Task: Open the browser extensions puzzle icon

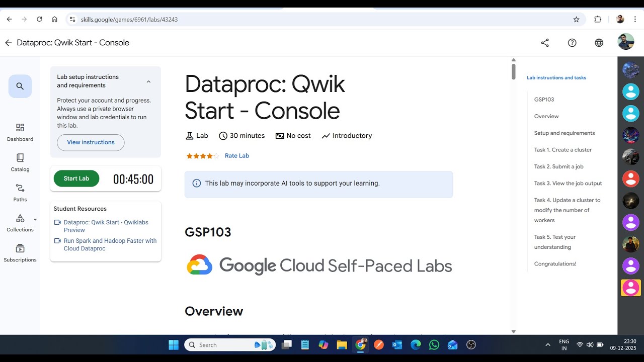Action: click(x=598, y=19)
